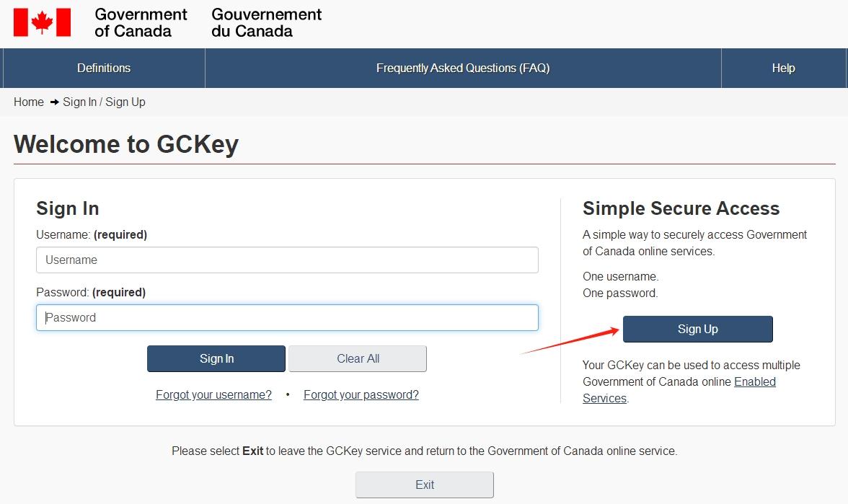Open the Enabled Services link
Image resolution: width=848 pixels, height=504 pixels.
[754, 382]
